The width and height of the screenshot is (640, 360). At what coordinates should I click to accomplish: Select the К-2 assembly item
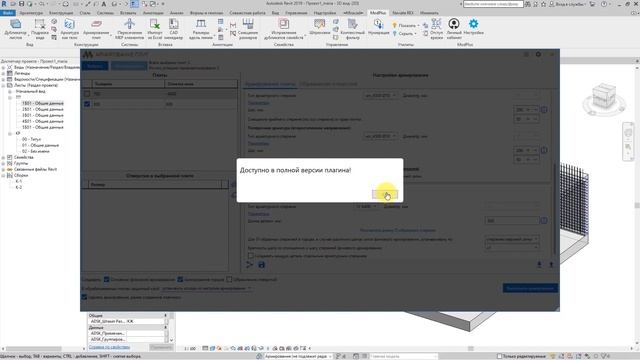pyautogui.click(x=19, y=187)
